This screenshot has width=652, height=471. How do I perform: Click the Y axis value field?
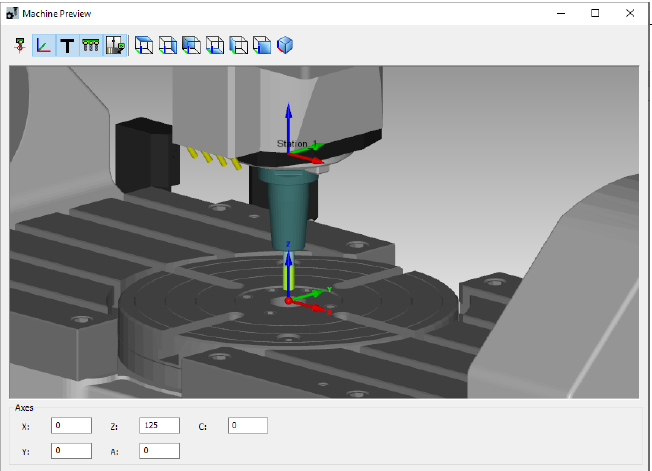pyautogui.click(x=71, y=450)
